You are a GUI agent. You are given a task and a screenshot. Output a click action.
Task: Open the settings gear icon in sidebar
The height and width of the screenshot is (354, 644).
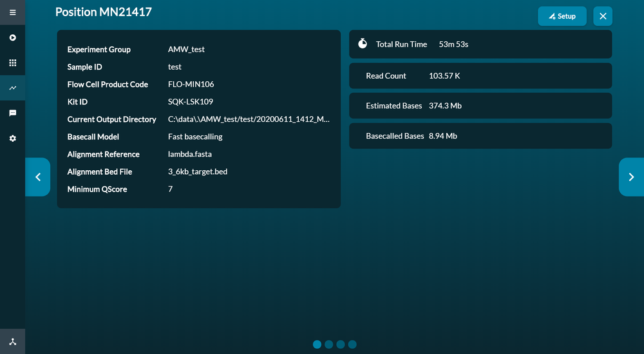point(13,138)
